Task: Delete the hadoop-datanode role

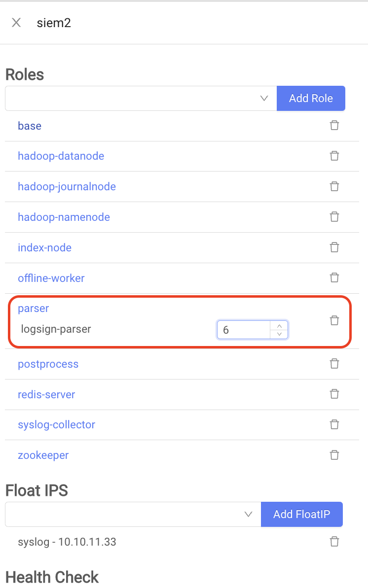Action: pos(334,156)
